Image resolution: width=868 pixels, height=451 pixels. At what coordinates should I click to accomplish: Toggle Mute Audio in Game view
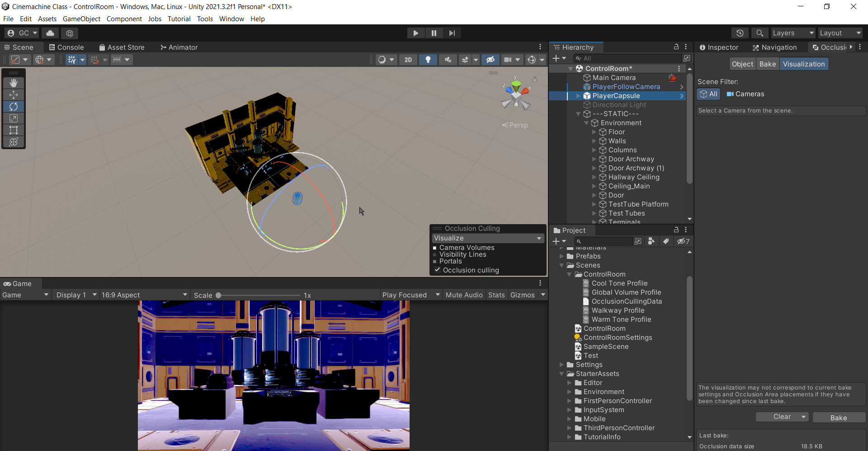coord(464,295)
